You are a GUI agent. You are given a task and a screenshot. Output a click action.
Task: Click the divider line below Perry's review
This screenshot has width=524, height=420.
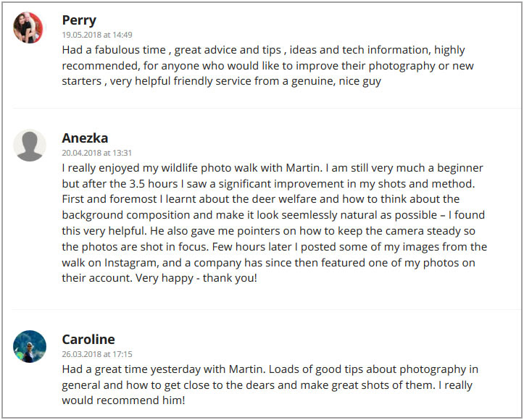[267, 108]
